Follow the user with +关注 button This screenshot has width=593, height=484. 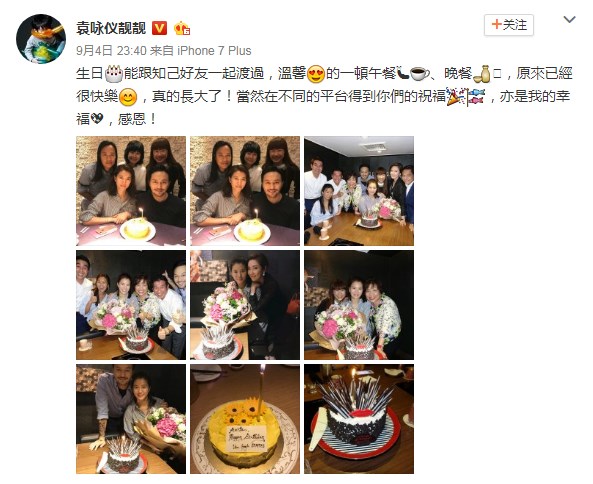tap(509, 25)
